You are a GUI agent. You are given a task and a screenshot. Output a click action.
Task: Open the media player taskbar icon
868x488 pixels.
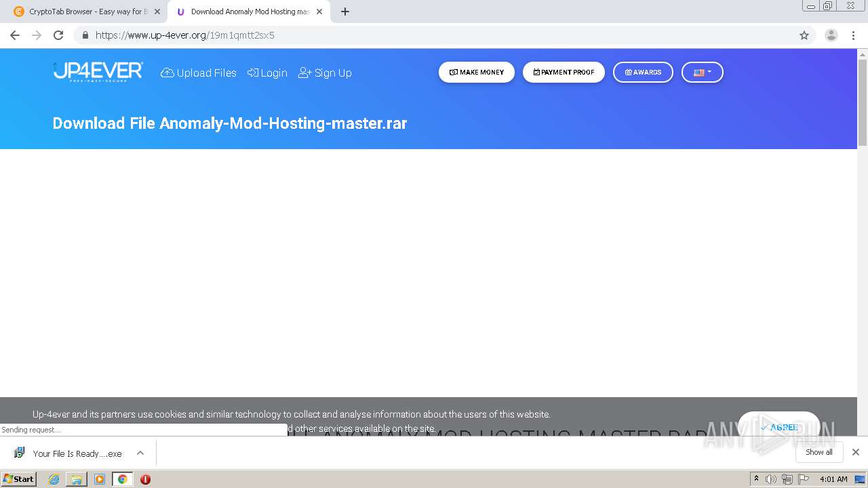[100, 479]
